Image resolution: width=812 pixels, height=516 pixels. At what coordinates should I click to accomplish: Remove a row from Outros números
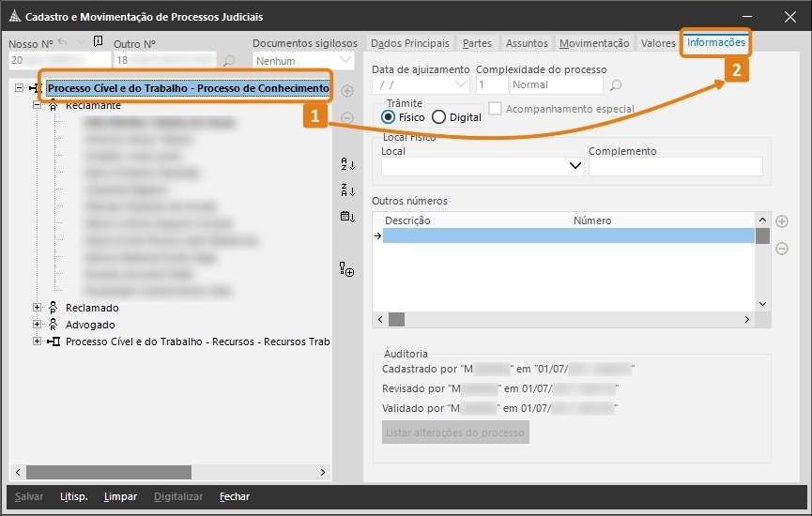click(x=782, y=248)
